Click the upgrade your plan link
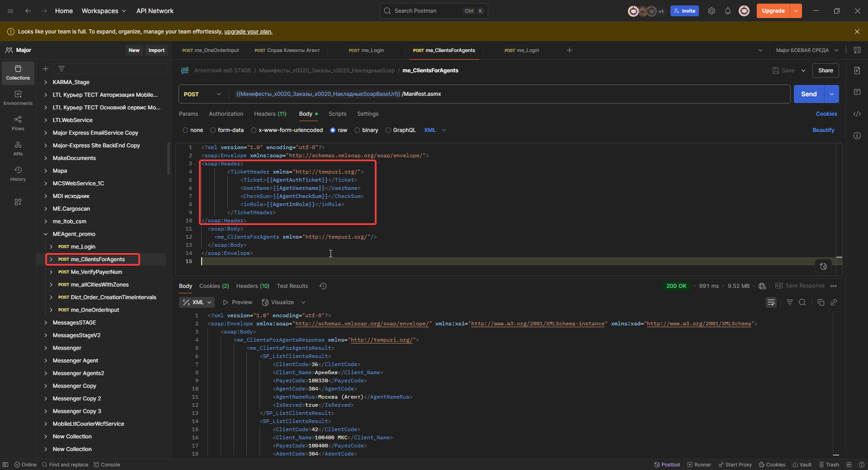 [248, 32]
